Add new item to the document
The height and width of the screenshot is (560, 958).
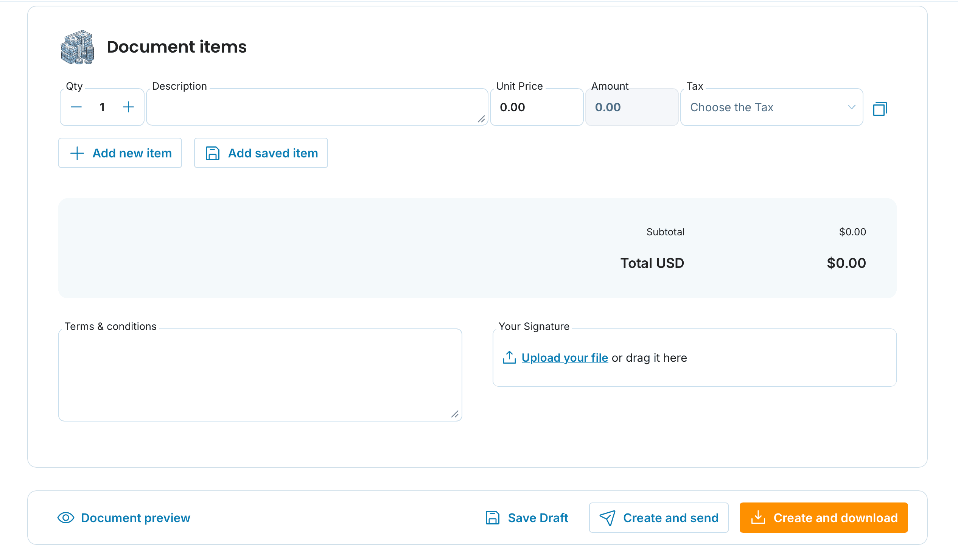click(120, 153)
